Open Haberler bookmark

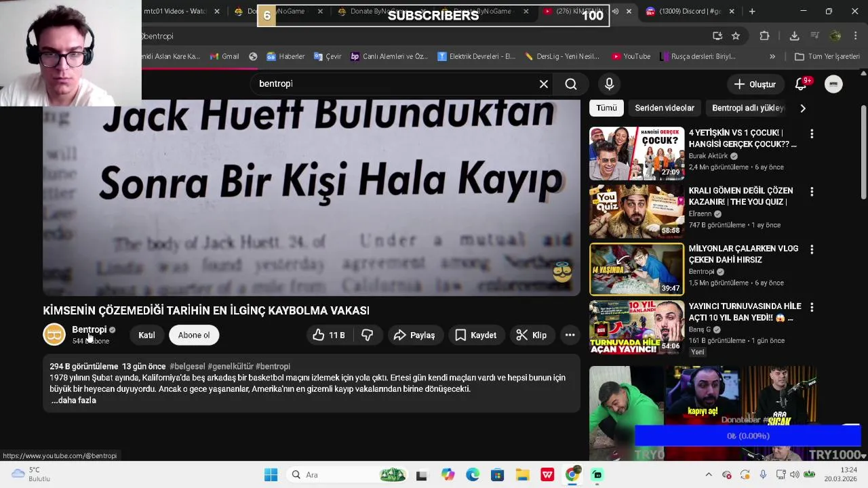click(285, 56)
